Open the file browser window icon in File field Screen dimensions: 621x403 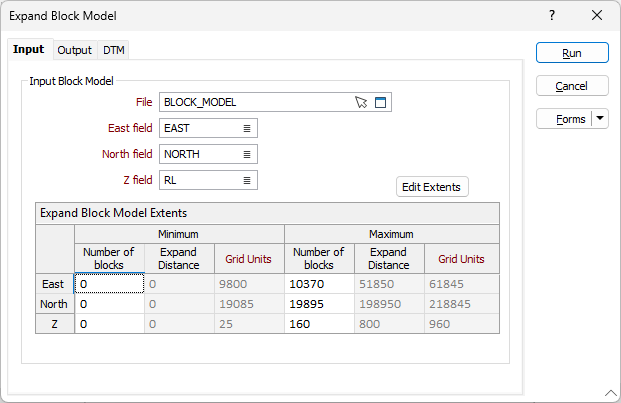(x=380, y=102)
